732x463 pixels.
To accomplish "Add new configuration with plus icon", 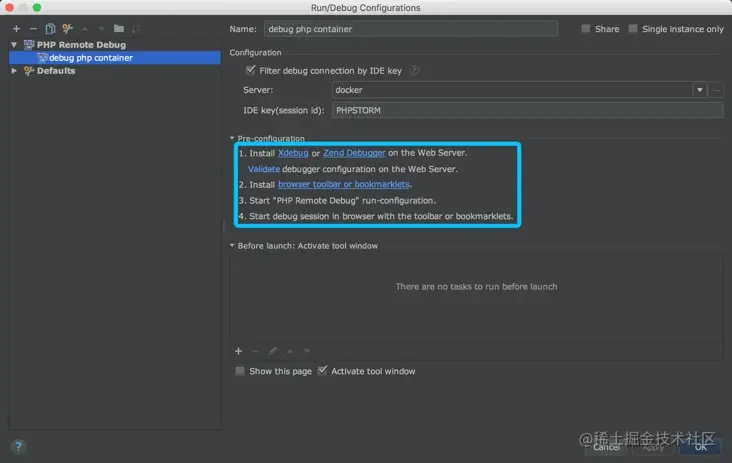I will pyautogui.click(x=16, y=29).
